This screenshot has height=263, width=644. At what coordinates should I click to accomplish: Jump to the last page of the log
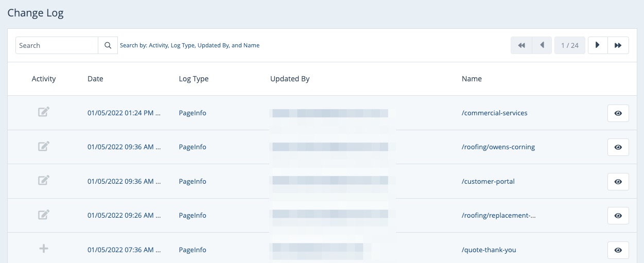click(618, 45)
